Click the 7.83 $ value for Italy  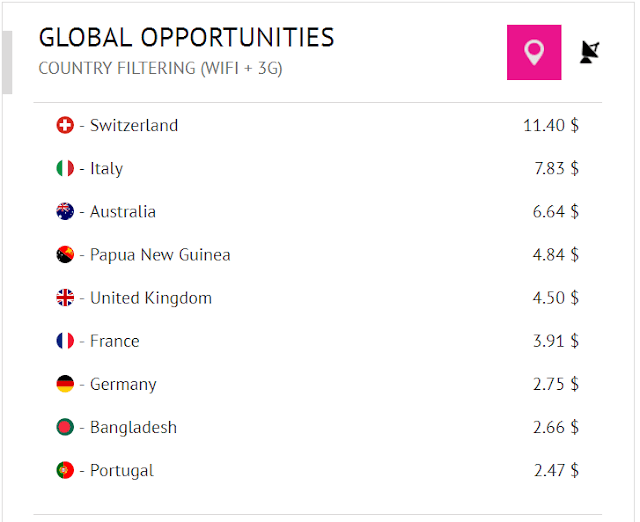(x=556, y=168)
